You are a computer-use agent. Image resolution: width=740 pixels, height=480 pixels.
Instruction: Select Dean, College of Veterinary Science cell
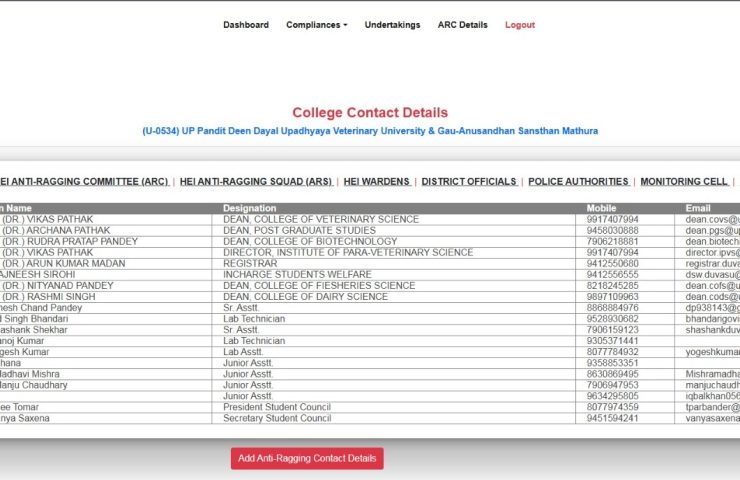(394, 219)
